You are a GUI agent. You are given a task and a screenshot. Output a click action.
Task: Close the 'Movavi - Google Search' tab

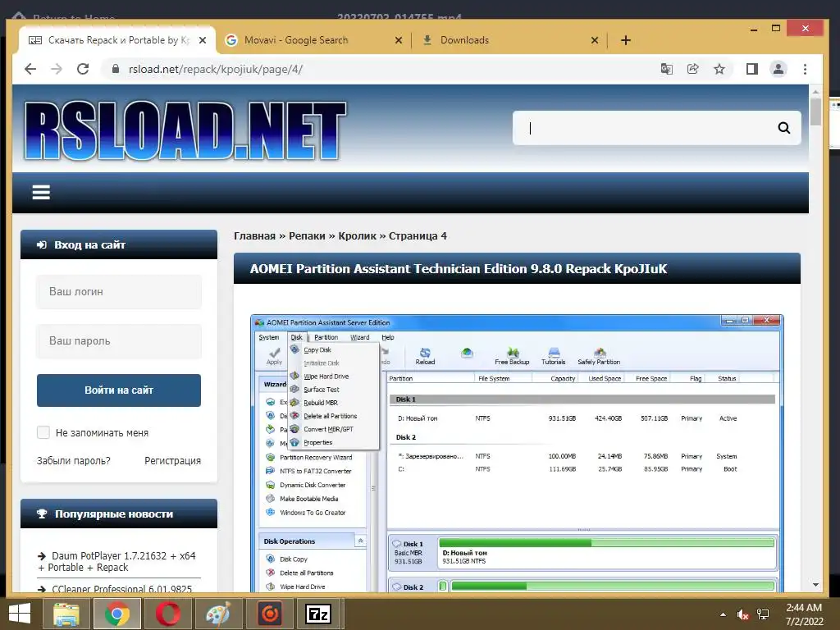tap(399, 40)
